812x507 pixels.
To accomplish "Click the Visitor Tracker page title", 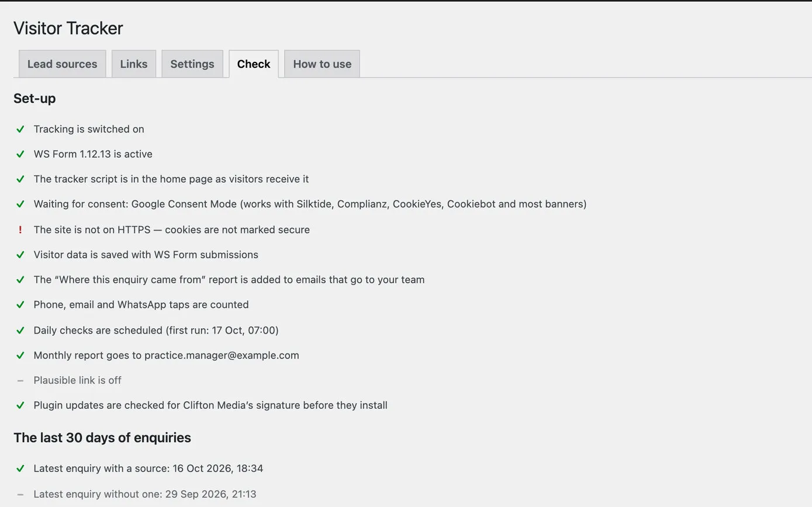I will pos(68,28).
